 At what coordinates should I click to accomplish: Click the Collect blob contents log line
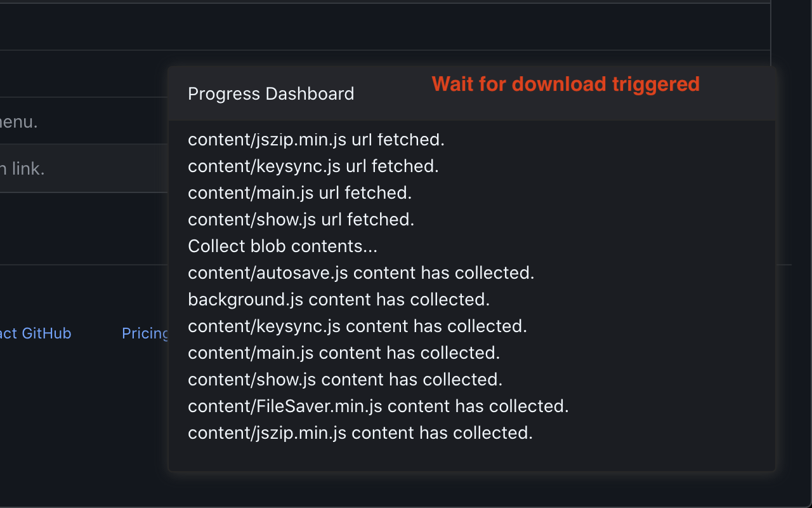(282, 246)
